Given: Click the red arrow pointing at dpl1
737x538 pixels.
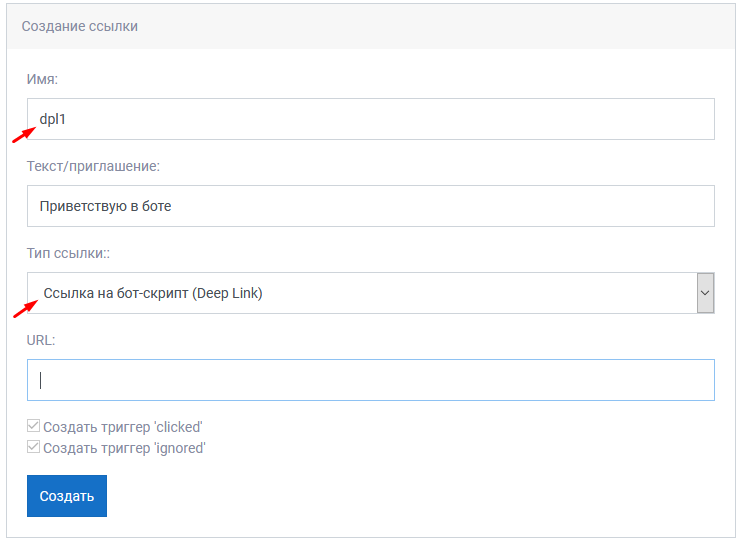Looking at the screenshot, I should [x=24, y=135].
